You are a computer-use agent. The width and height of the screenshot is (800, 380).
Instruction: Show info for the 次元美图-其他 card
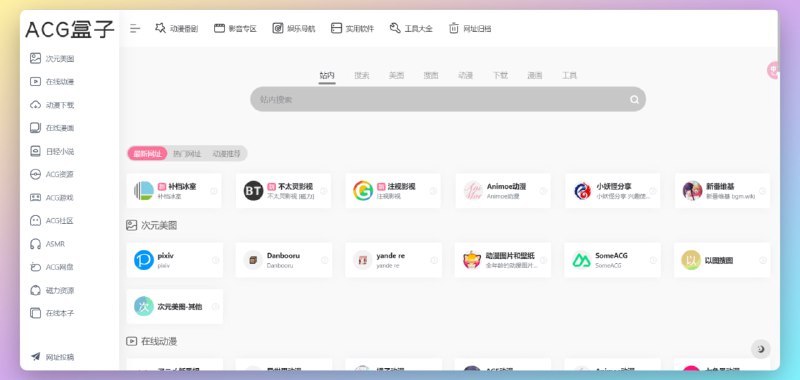(x=215, y=307)
